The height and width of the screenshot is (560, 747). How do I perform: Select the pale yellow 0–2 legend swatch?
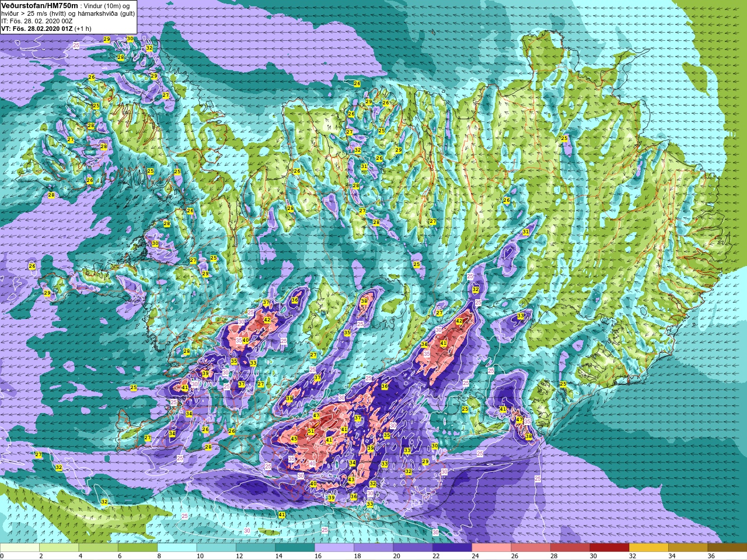(x=20, y=548)
